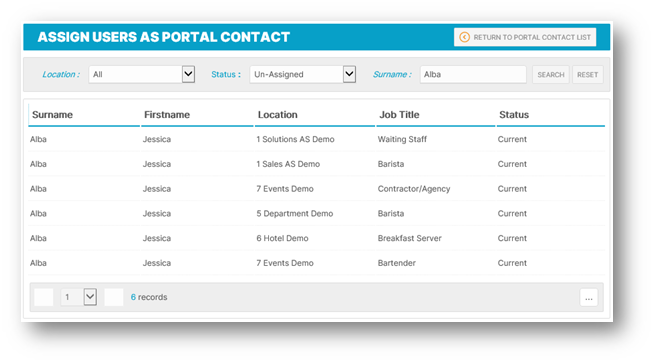Open the page number dropdown in the pager
This screenshot has width=655, height=364.
tap(79, 297)
